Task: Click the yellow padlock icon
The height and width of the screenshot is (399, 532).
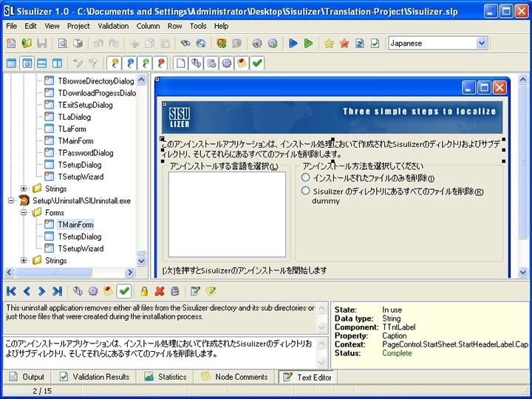Action: [x=144, y=291]
